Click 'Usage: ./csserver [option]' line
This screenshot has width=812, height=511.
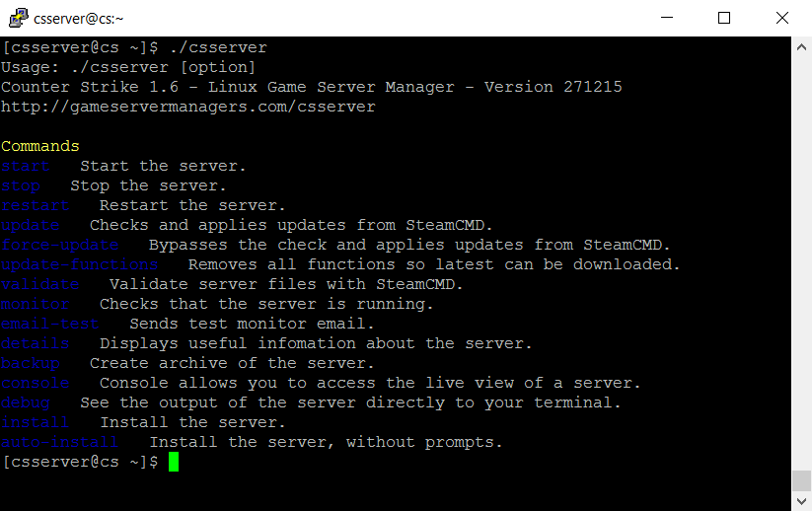(x=128, y=67)
